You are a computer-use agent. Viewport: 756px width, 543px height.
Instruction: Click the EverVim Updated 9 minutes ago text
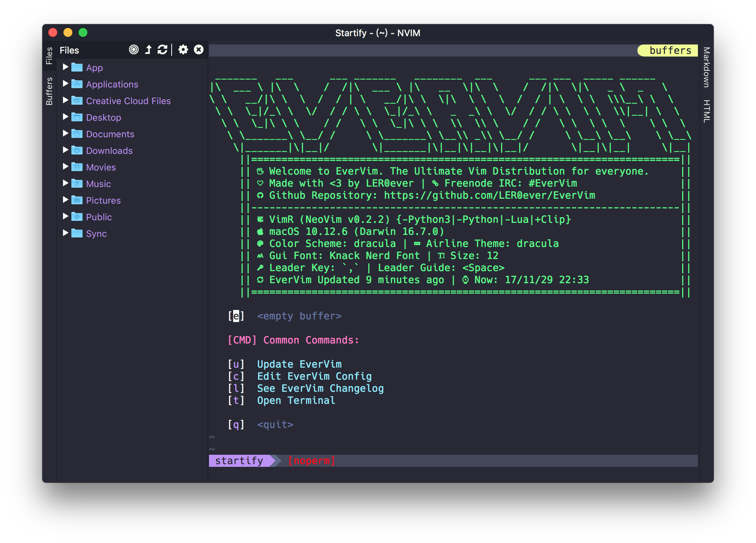(356, 280)
